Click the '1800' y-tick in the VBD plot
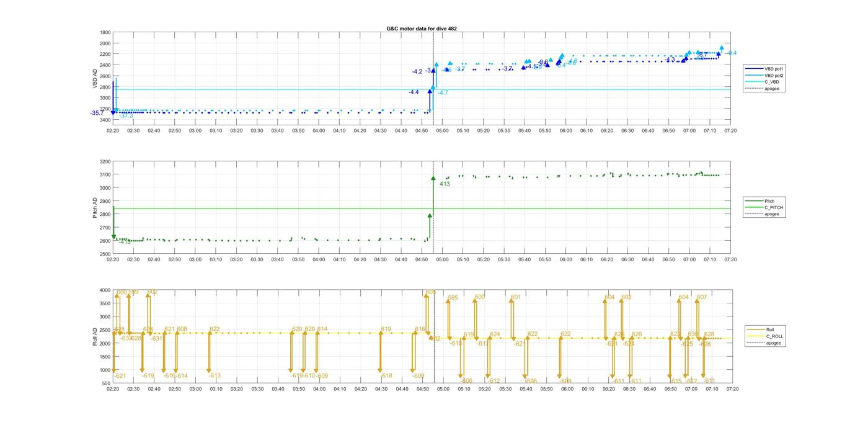 105,32
